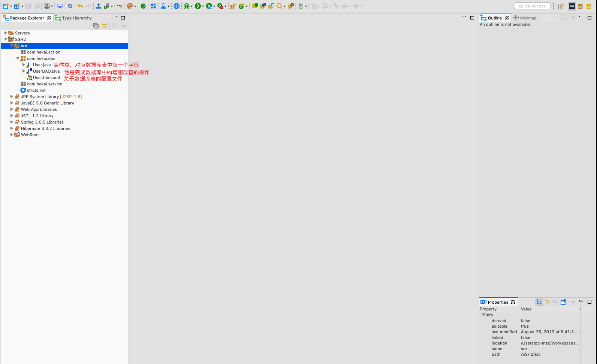Toggle Pin to Selection in Properties view

[x=563, y=302]
